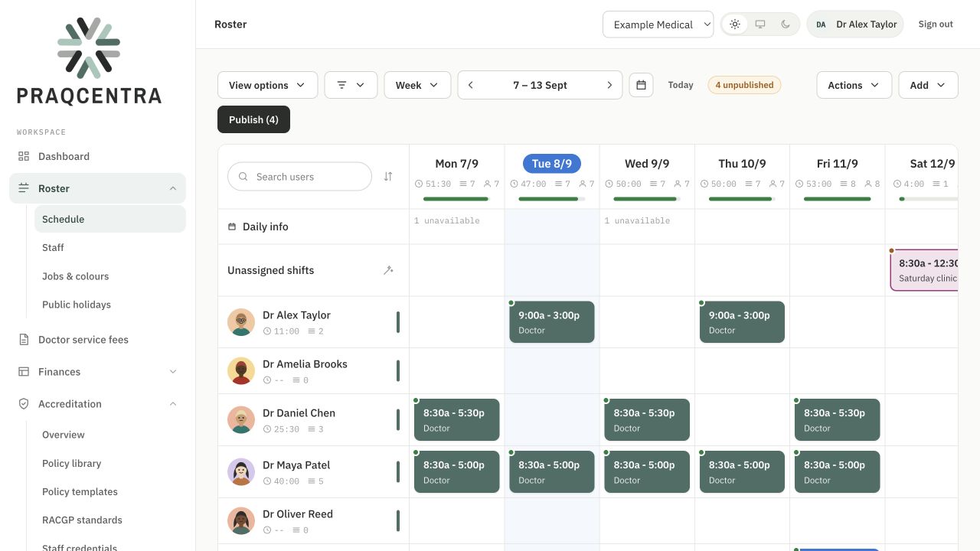Open the Week view dropdown

(417, 85)
